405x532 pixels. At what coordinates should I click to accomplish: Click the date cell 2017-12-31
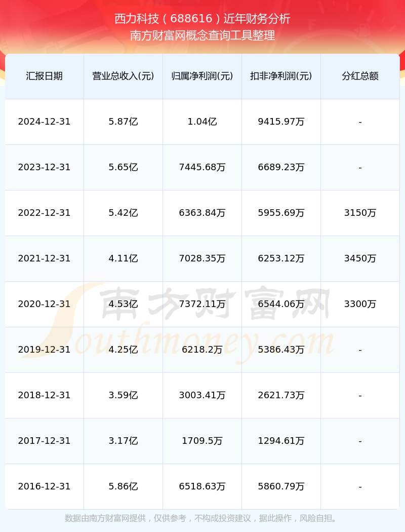click(45, 441)
